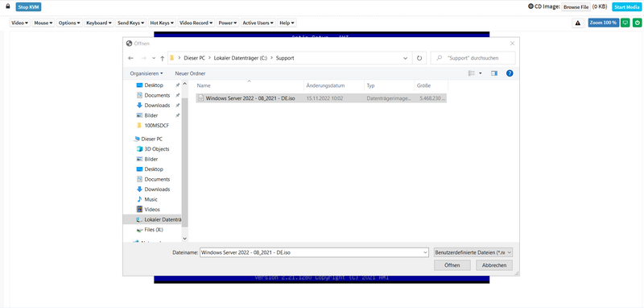Toggle the preview pane icon
This screenshot has width=644, height=308.
pos(494,73)
